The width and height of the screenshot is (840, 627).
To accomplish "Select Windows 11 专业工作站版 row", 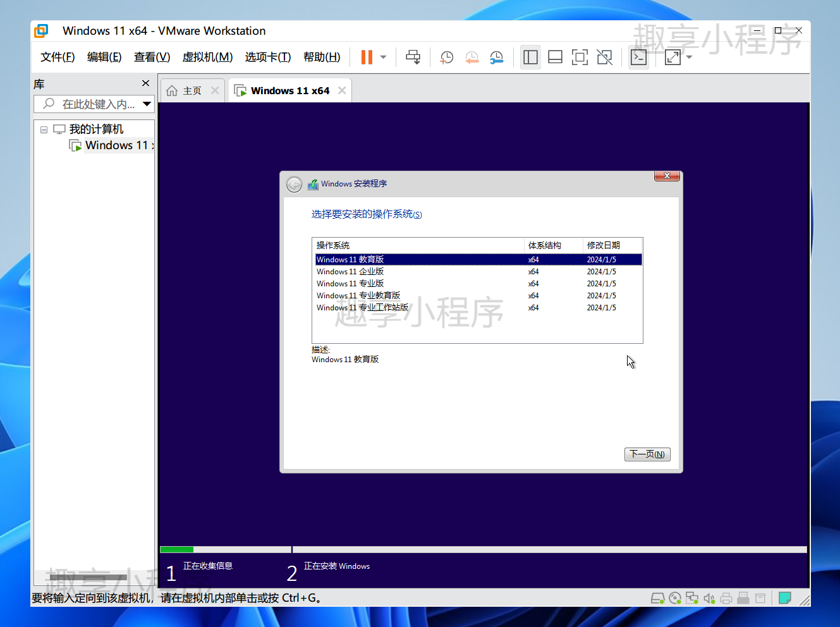I will (x=478, y=308).
